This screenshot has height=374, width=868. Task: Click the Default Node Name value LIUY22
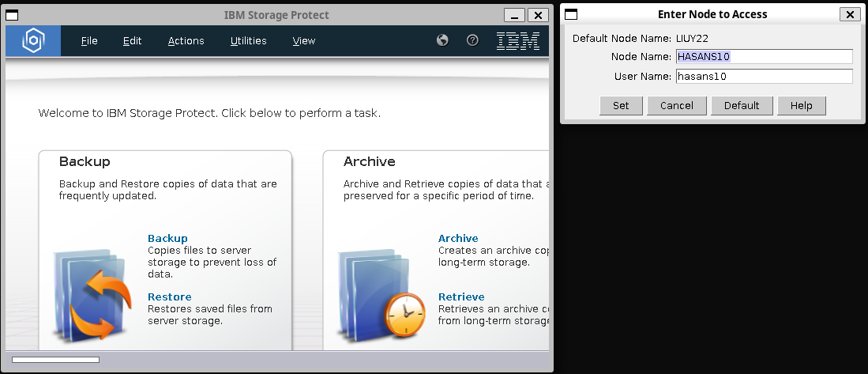coord(692,38)
